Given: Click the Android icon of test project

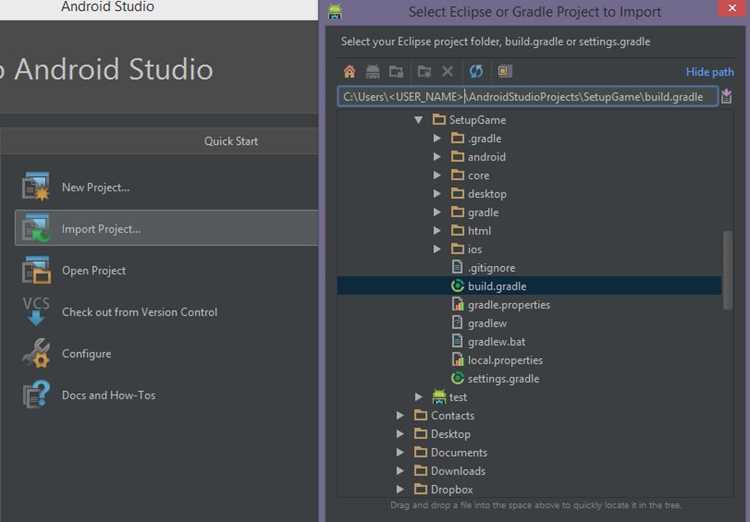Looking at the screenshot, I should pyautogui.click(x=439, y=397).
